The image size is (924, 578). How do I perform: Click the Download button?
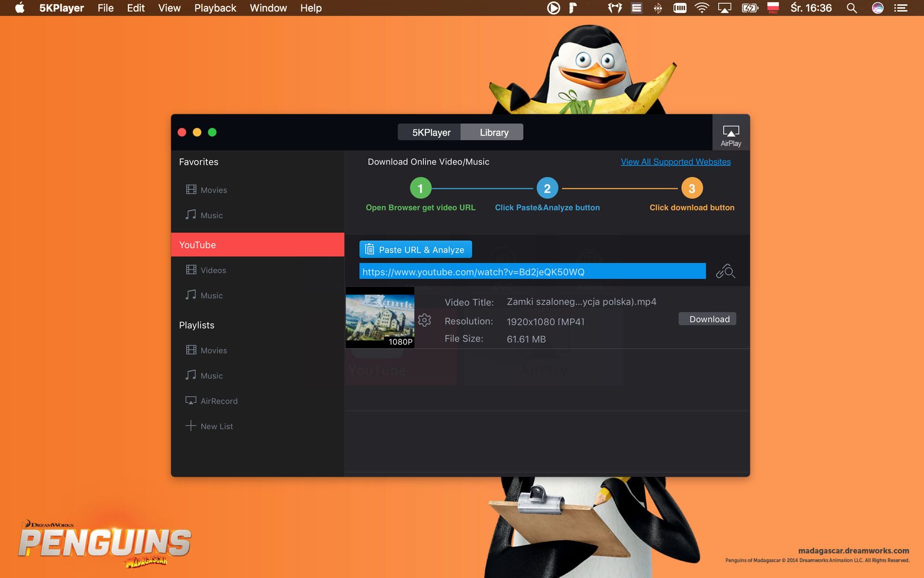707,319
